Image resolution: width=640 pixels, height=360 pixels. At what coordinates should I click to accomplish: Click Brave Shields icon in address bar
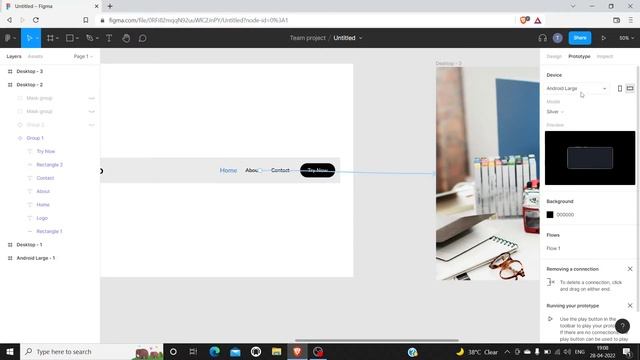[x=524, y=20]
